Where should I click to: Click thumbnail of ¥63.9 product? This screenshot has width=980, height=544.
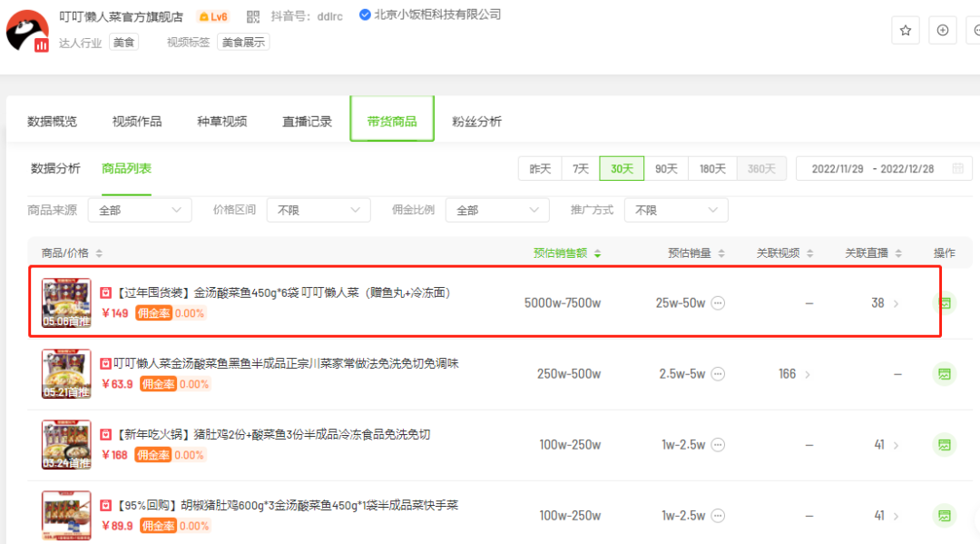pyautogui.click(x=66, y=374)
